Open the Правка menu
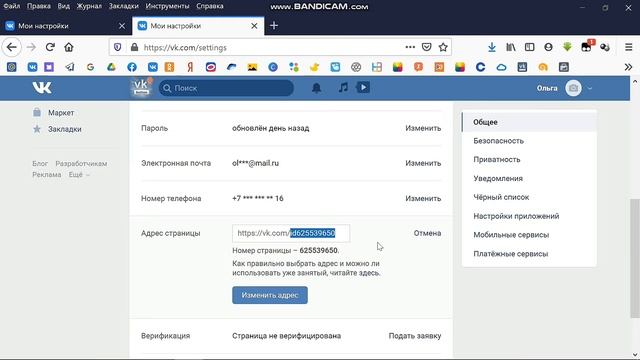This screenshot has height=360, width=640. click(x=39, y=6)
